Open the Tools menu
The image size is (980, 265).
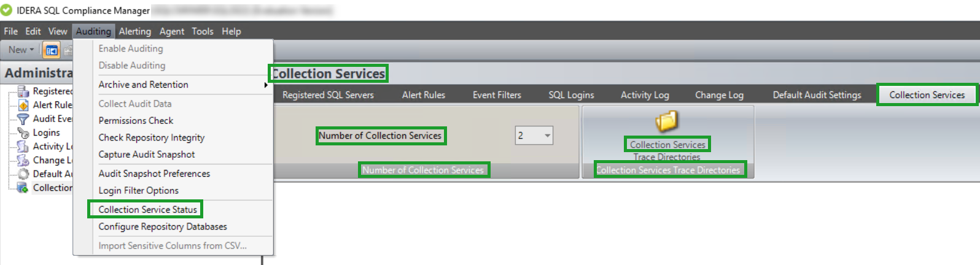click(203, 31)
